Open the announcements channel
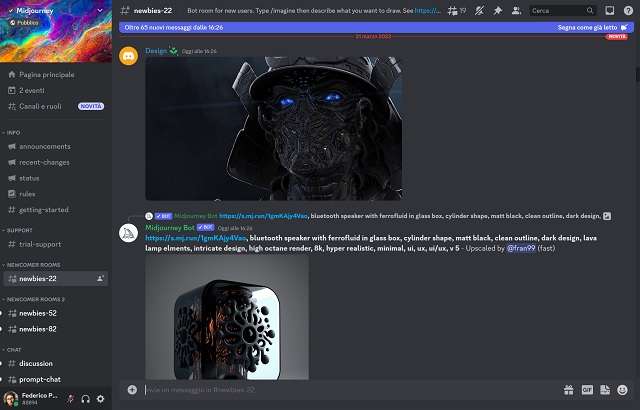Screen dimensions: 640x410 (56, 146)
